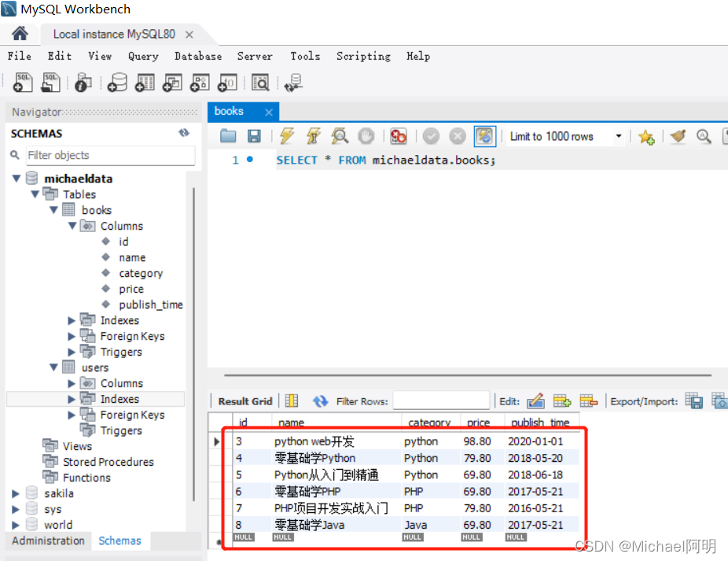Viewport: 728px width, 561px height.
Task: Select the books query tab
Action: click(230, 111)
